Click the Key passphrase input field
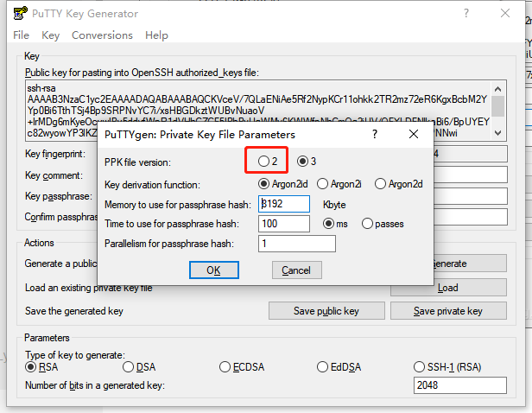This screenshot has width=532, height=413. coord(470,196)
